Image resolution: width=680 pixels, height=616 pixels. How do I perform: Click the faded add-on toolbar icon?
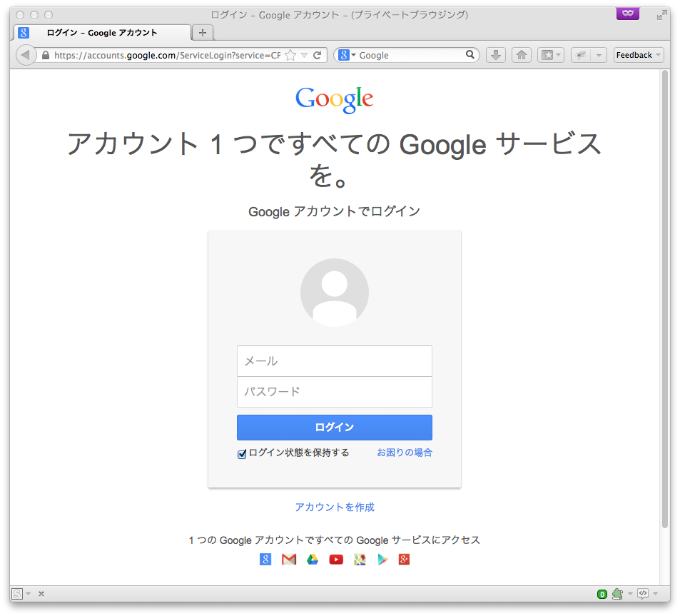point(581,55)
